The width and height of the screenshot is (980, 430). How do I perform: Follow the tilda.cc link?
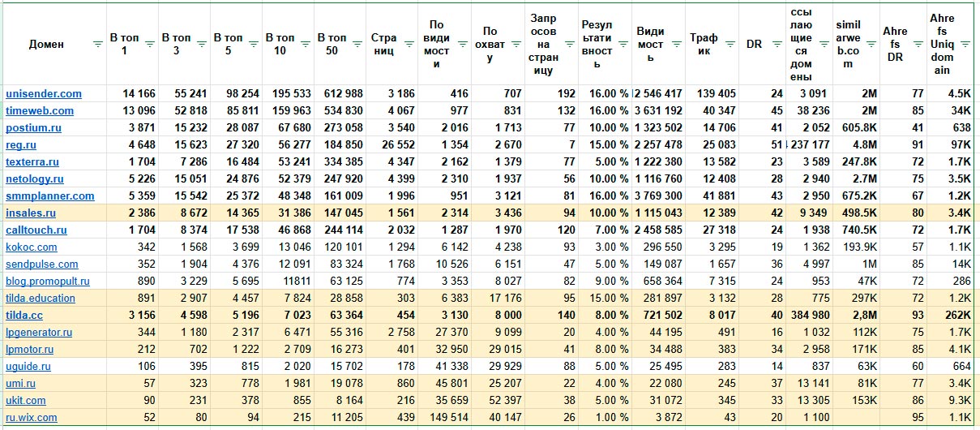pyautogui.click(x=24, y=315)
